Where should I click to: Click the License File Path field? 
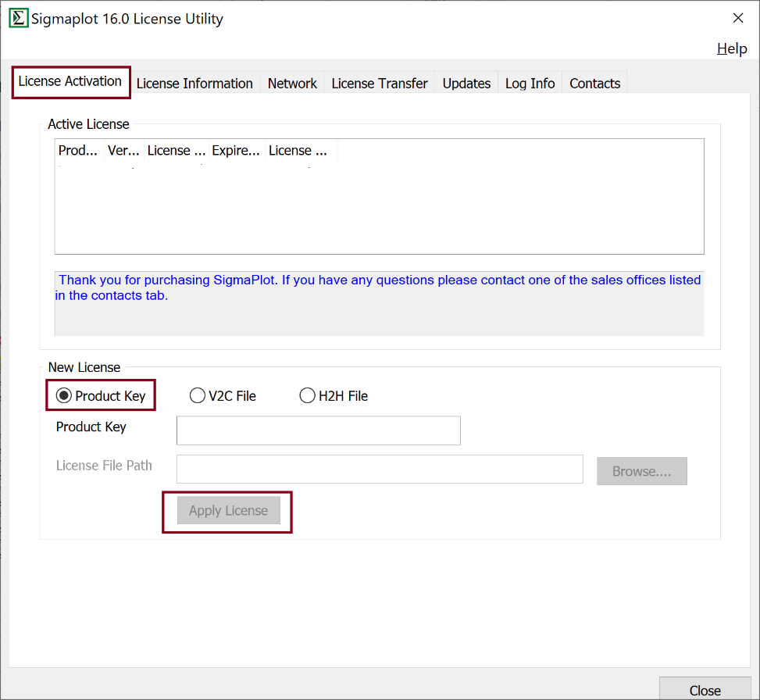380,469
